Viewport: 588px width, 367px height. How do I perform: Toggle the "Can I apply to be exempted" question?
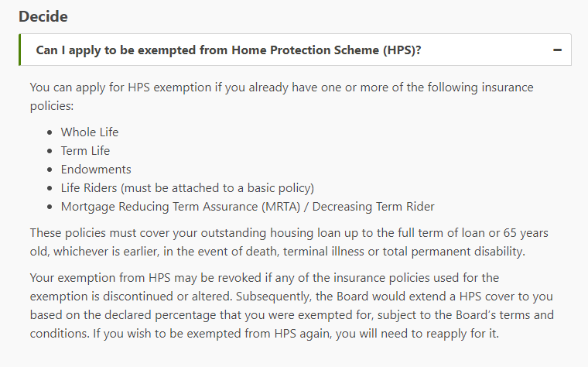coord(295,50)
